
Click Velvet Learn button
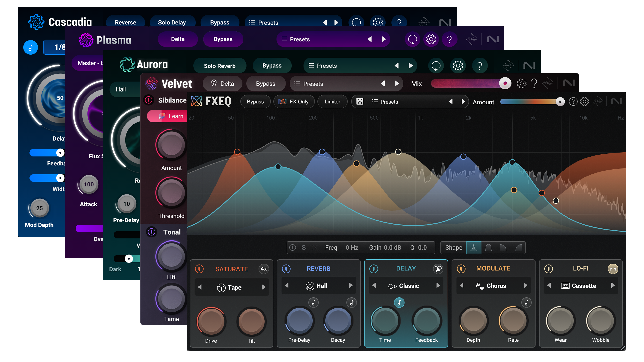[x=167, y=116]
